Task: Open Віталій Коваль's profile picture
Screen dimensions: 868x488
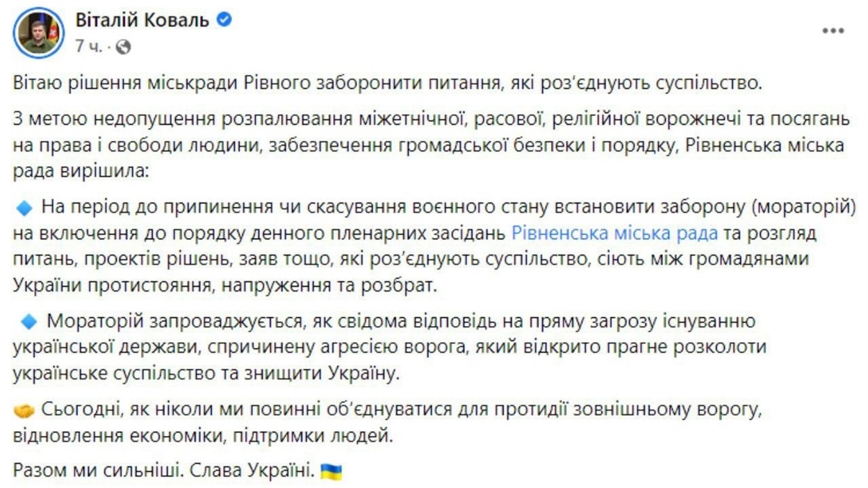Action: coord(39,32)
